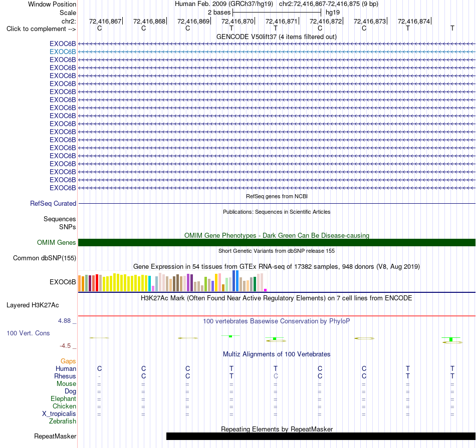The image size is (476, 448).
Task: Click coordinate label 72,416,870
Action: tap(237, 21)
